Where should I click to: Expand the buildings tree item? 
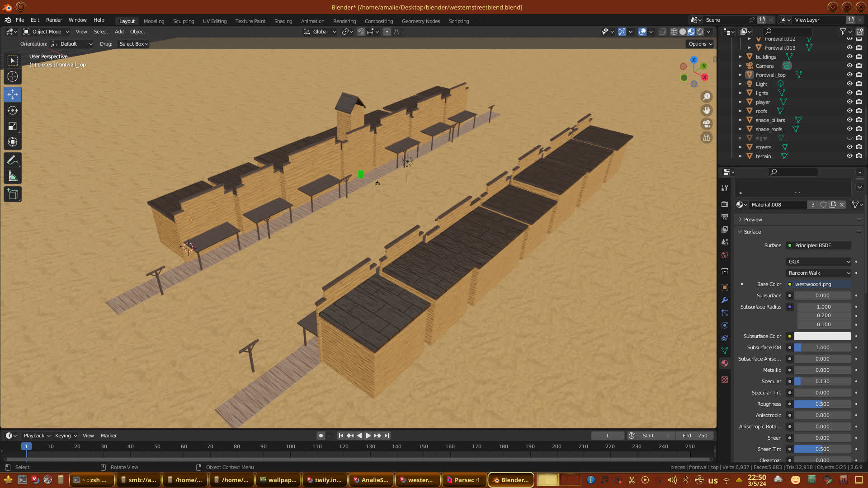click(741, 57)
